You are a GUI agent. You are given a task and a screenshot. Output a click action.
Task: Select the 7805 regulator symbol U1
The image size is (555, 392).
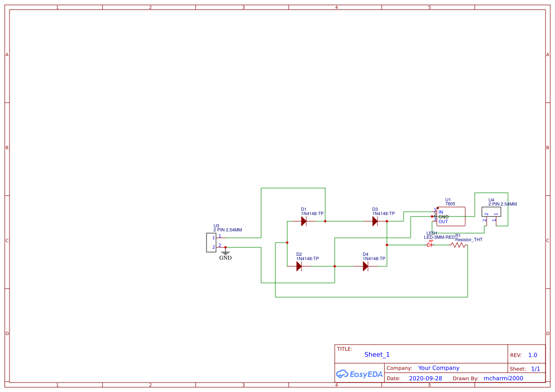pos(451,216)
